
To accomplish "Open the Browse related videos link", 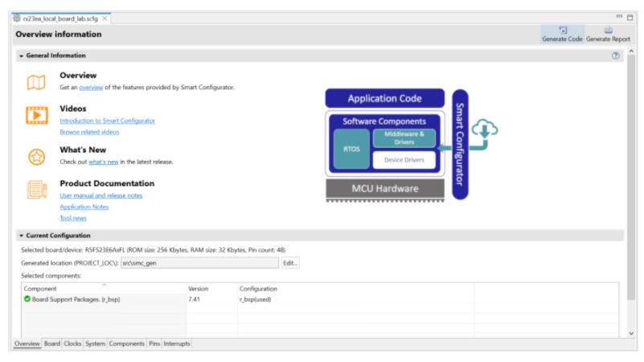I will pyautogui.click(x=89, y=132).
